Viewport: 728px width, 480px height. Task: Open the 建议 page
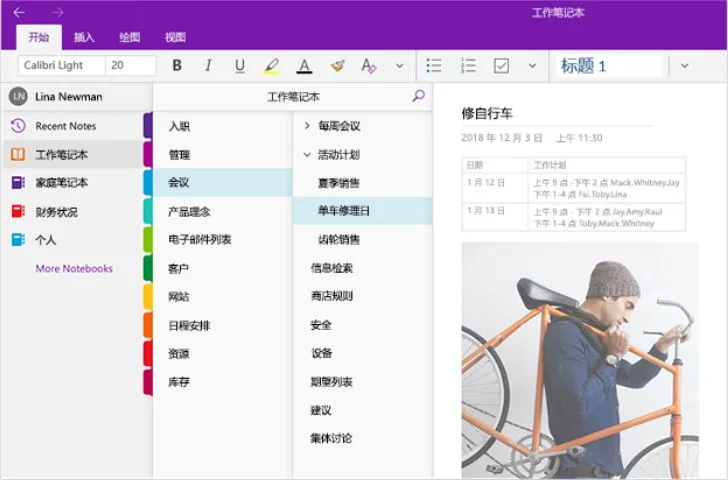pyautogui.click(x=363, y=410)
